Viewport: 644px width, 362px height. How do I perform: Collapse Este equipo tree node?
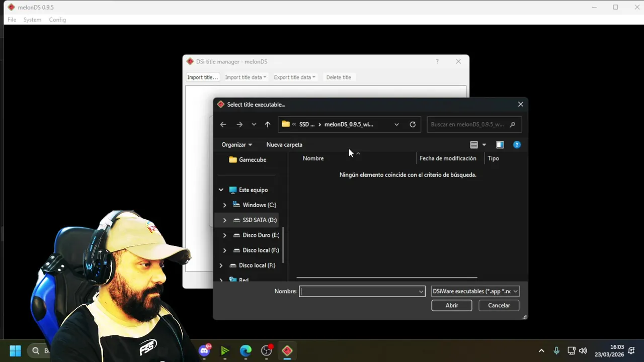221,190
